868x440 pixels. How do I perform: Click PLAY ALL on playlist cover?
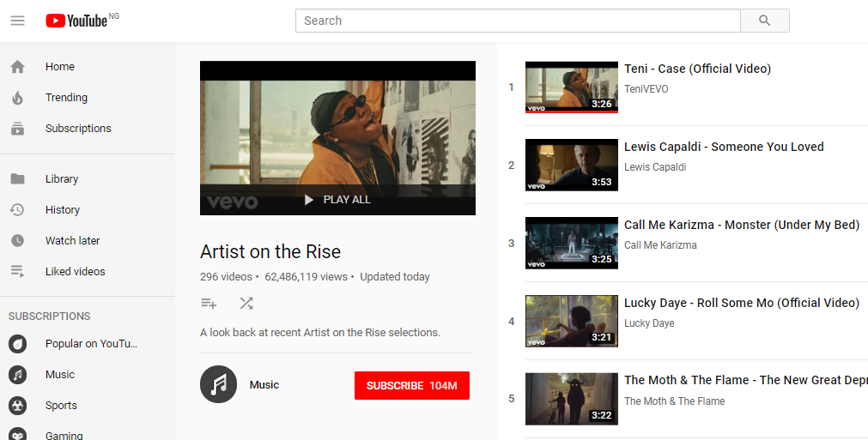[x=337, y=200]
